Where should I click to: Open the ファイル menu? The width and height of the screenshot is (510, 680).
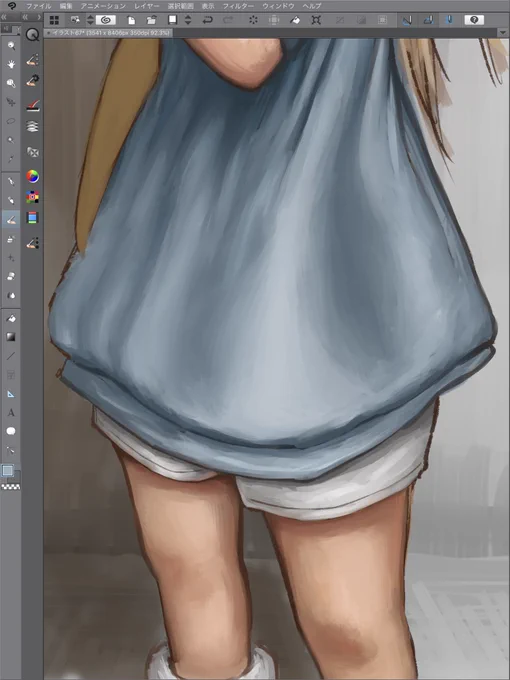point(39,6)
